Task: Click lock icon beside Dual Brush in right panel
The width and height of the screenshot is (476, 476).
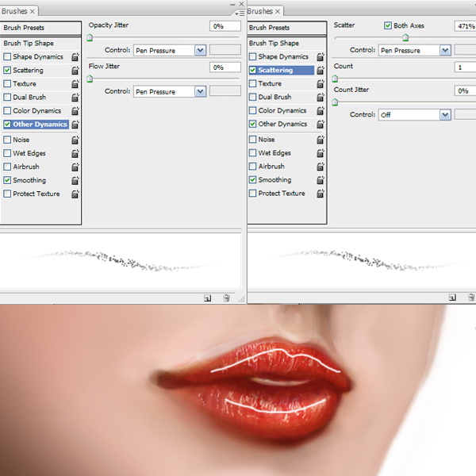Action: coord(321,97)
